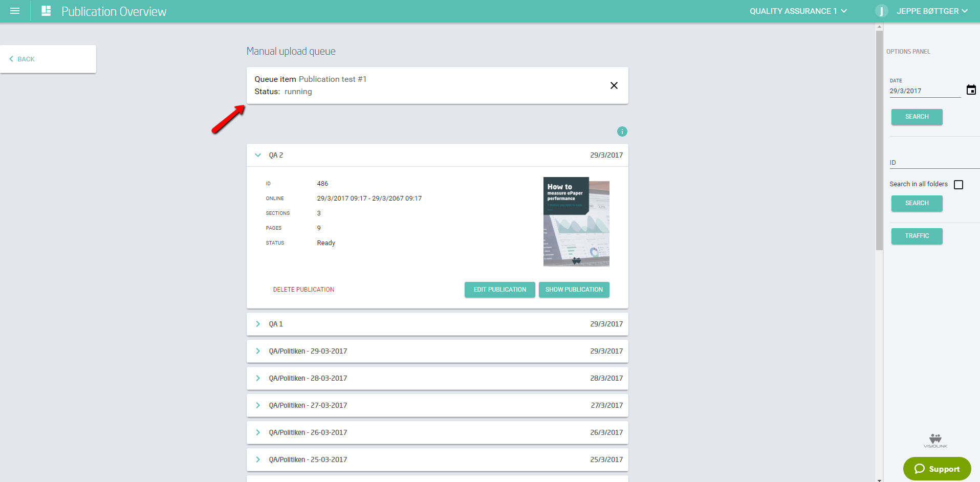The image size is (980, 482).
Task: Open the ePaper cover thumbnail
Action: (576, 222)
